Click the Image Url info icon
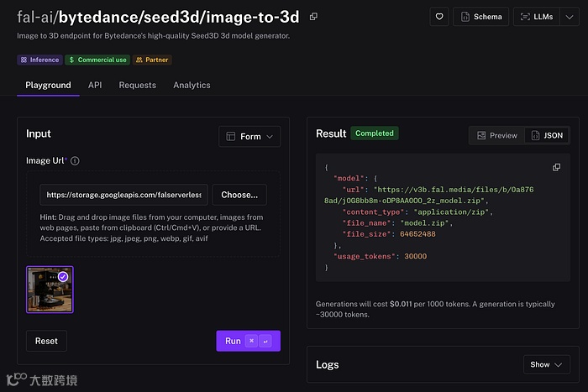The width and height of the screenshot is (588, 392). click(x=75, y=161)
